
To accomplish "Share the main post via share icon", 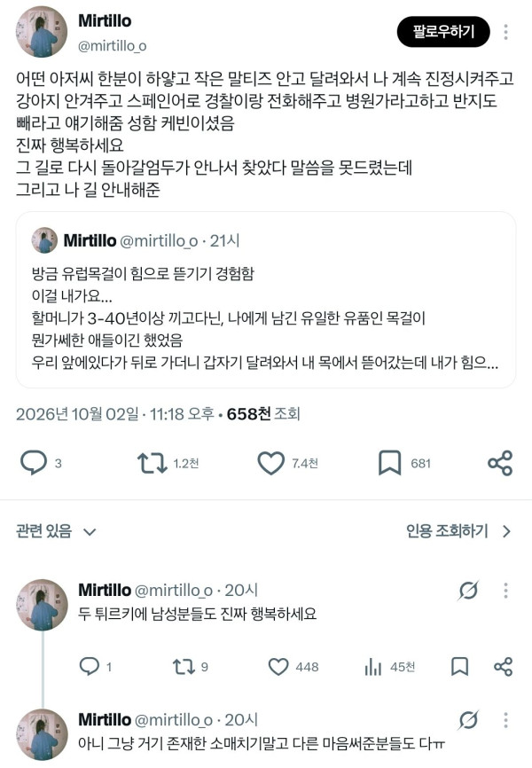I will pos(500,463).
